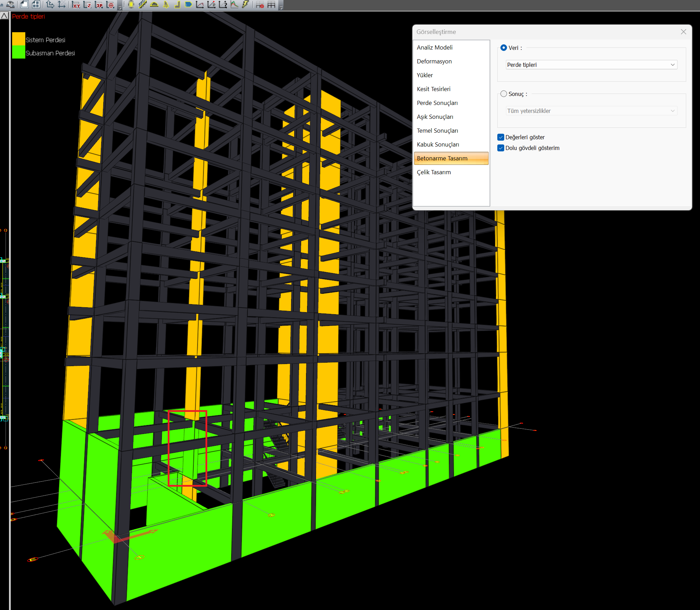
Task: Select the Sonuç radio button
Action: click(x=504, y=94)
